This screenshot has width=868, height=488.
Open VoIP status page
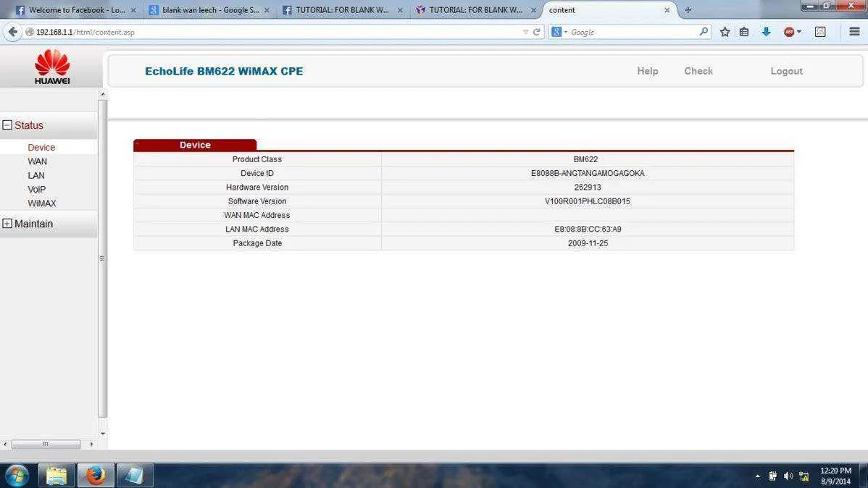click(36, 189)
